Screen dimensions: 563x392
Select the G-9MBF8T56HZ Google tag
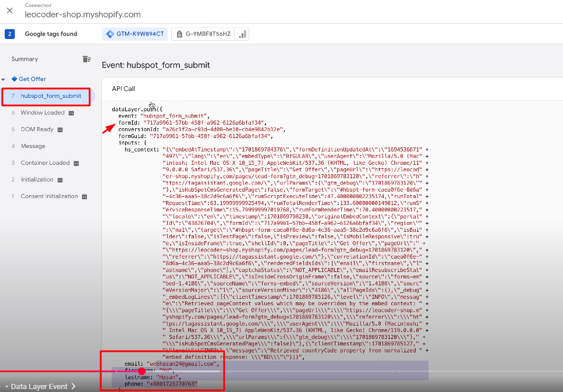tap(204, 34)
